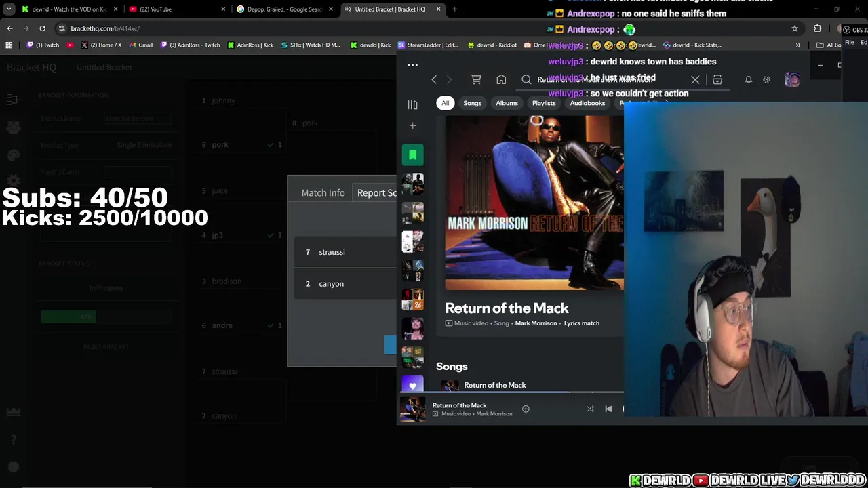Open StreamLadder bookmark
Image resolution: width=868 pixels, height=488 pixels.
[x=429, y=45]
